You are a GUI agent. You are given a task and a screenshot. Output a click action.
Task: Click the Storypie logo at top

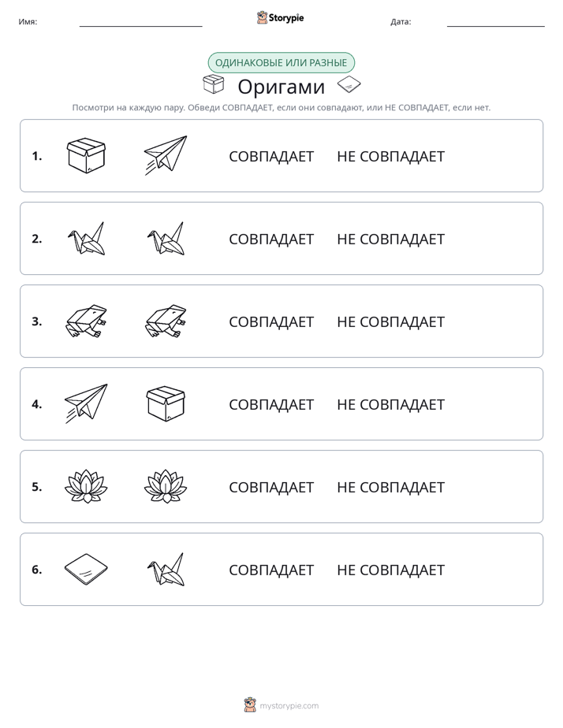[x=280, y=17]
